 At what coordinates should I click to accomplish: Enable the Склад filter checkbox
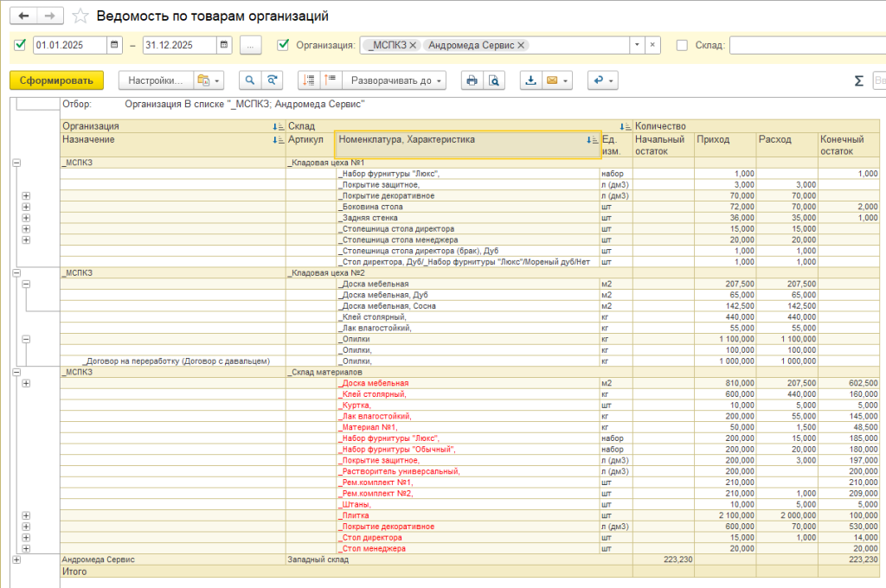682,45
